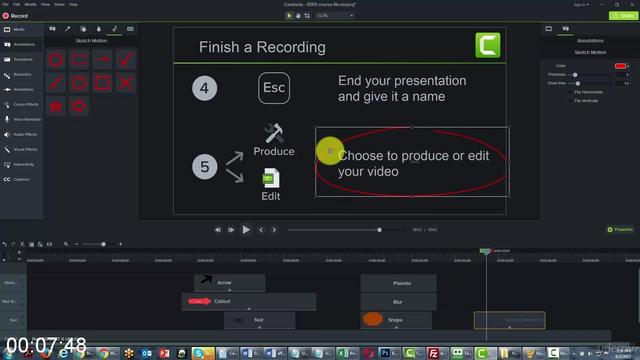The height and width of the screenshot is (360, 640).
Task: Click the step forward frame button
Action: click(231, 230)
